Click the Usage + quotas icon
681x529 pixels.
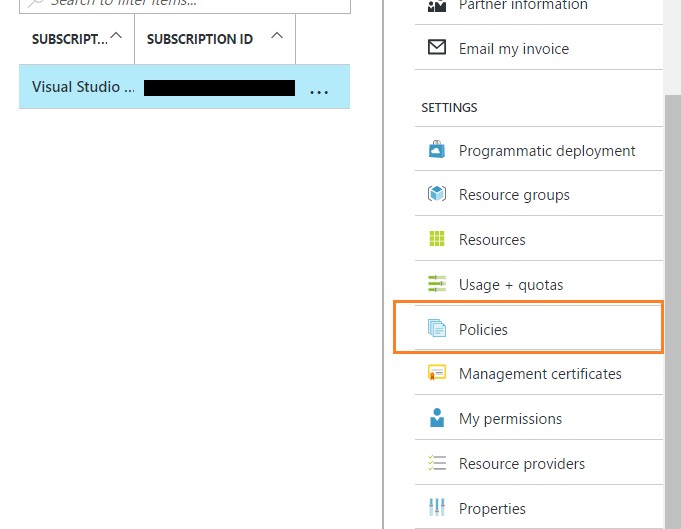click(436, 284)
